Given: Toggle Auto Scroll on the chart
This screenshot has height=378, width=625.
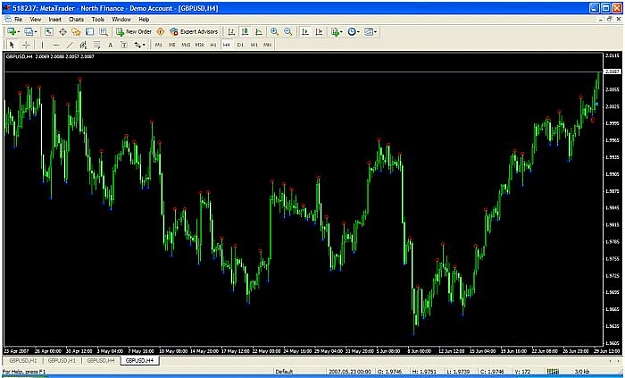Looking at the screenshot, I should click(305, 32).
